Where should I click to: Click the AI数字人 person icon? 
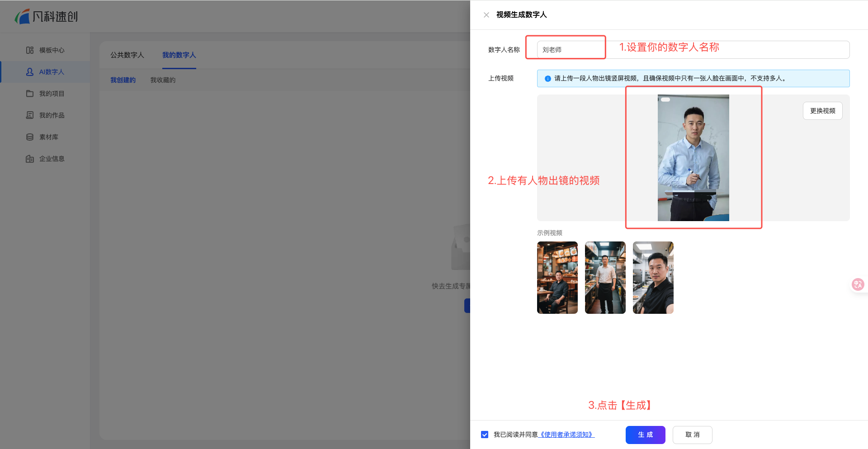point(30,72)
